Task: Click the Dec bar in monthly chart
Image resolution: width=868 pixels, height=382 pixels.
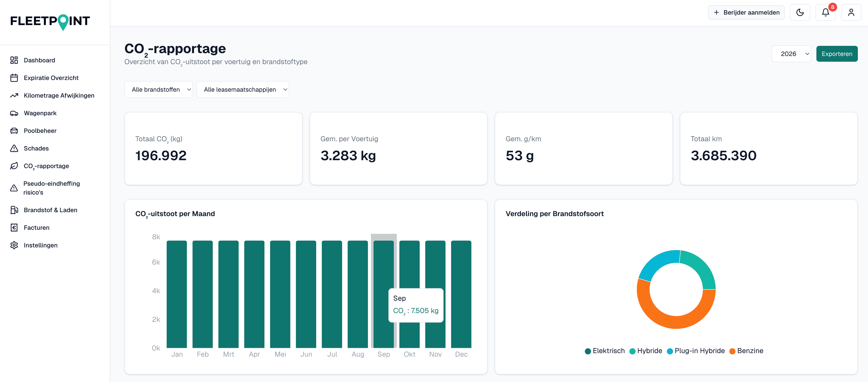Action: click(x=461, y=294)
